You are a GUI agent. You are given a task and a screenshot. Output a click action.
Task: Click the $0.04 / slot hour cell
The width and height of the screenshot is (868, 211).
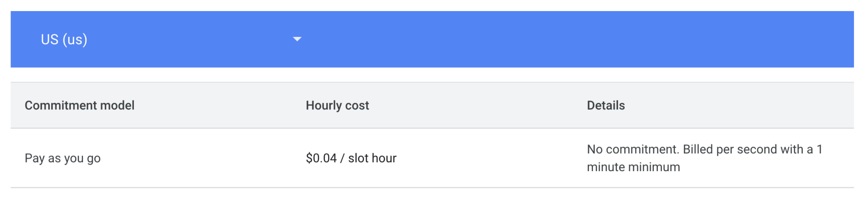coord(351,158)
